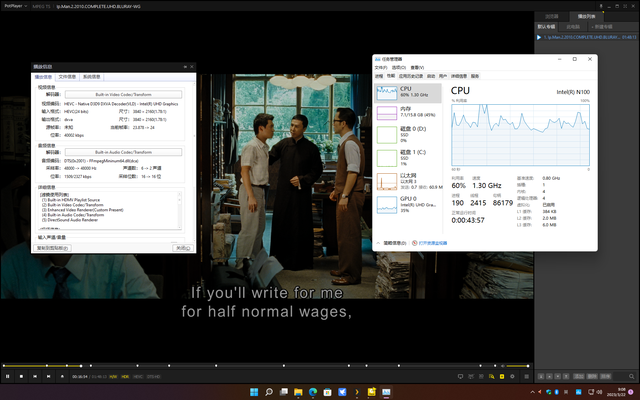640x400 pixels.
Task: Click the playlist search magnifier icon
Action: pyautogui.click(x=631, y=376)
